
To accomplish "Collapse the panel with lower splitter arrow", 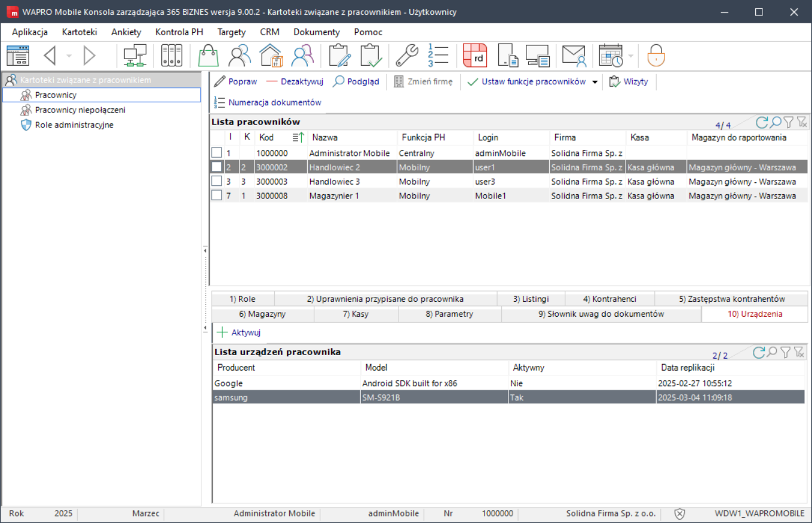I will 205,328.
